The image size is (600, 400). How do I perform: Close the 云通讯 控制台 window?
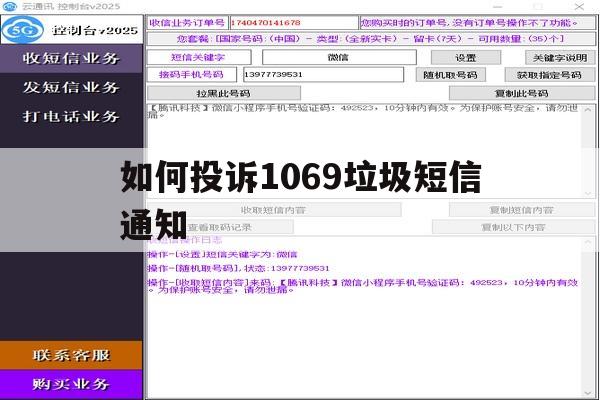pos(579,7)
